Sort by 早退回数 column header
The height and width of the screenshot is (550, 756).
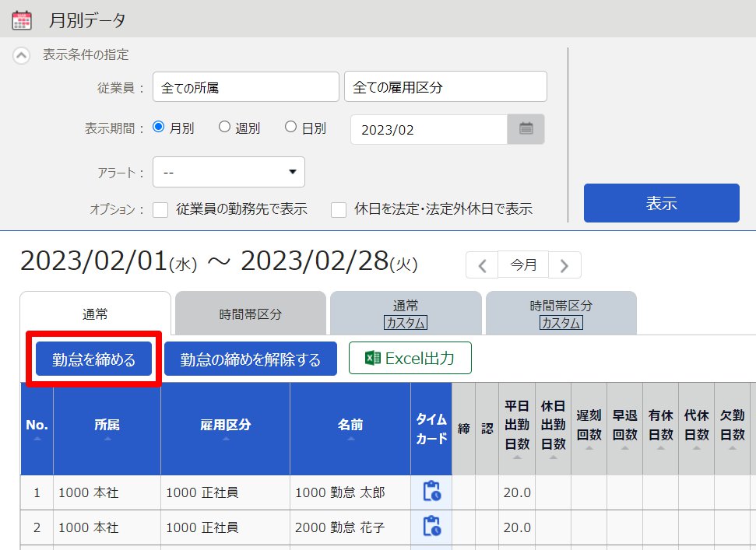(x=625, y=429)
